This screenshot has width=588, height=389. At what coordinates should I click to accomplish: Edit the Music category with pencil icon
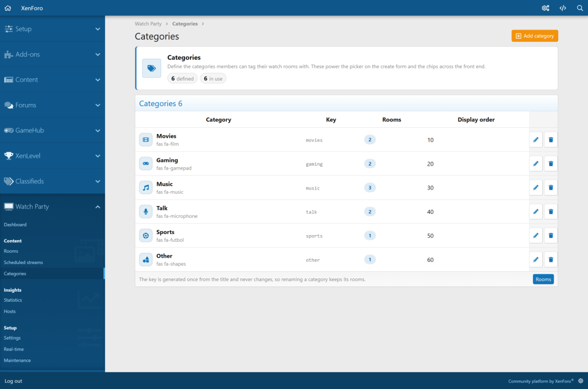536,188
